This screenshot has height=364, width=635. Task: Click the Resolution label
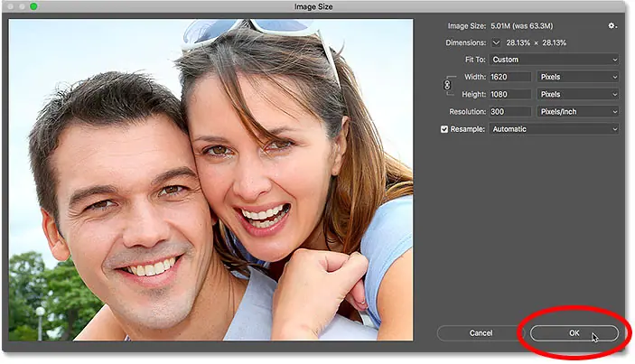pos(467,112)
